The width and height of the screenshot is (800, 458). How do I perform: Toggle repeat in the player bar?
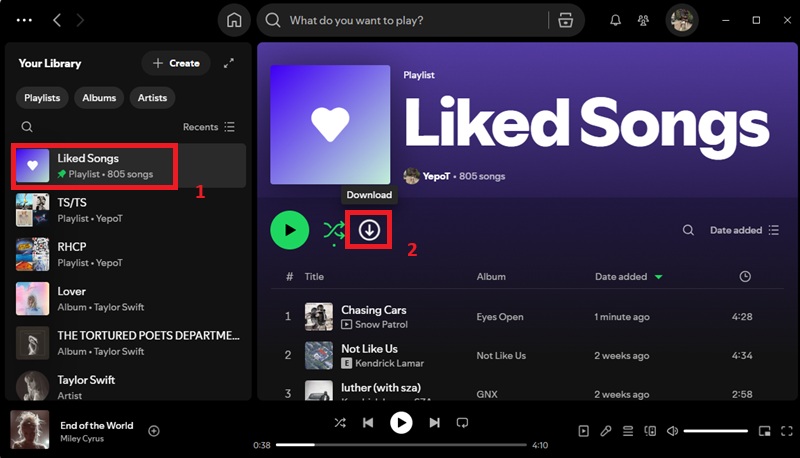tap(462, 423)
